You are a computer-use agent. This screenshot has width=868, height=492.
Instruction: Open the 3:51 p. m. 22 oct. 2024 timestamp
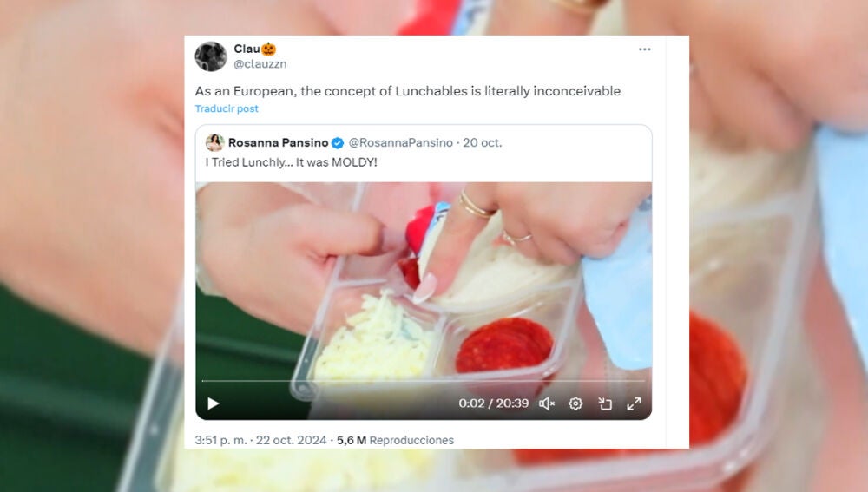coord(260,440)
